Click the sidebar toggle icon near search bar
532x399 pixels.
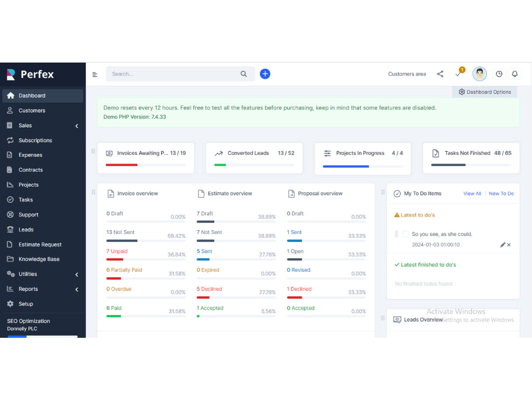click(95, 74)
